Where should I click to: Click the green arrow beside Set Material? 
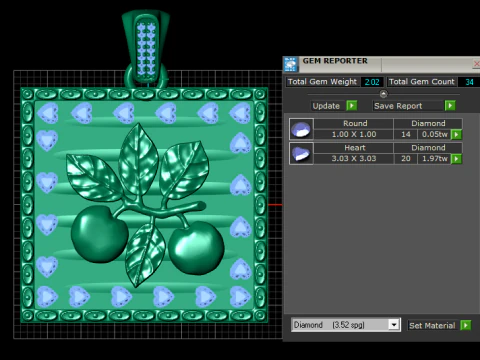point(466,325)
